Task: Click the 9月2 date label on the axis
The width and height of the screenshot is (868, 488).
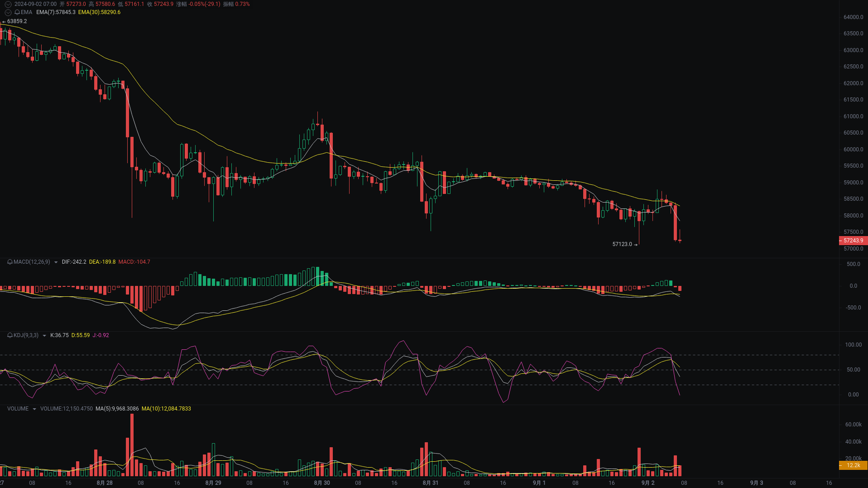Action: click(x=647, y=483)
